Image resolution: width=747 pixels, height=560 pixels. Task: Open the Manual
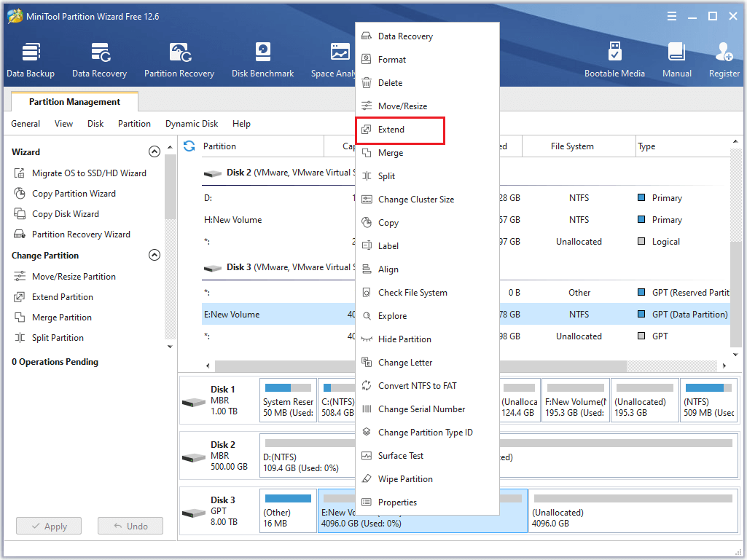click(x=676, y=60)
